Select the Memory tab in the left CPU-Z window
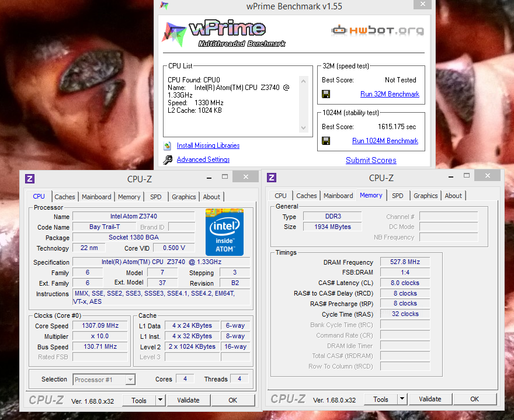The image size is (514, 420). pyautogui.click(x=129, y=197)
